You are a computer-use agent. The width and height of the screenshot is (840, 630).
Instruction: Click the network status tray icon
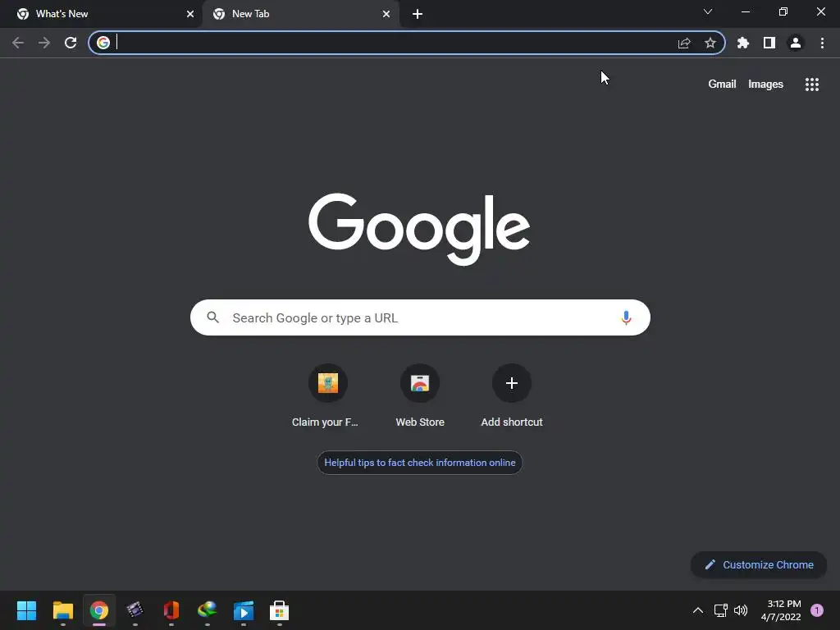pyautogui.click(x=720, y=610)
